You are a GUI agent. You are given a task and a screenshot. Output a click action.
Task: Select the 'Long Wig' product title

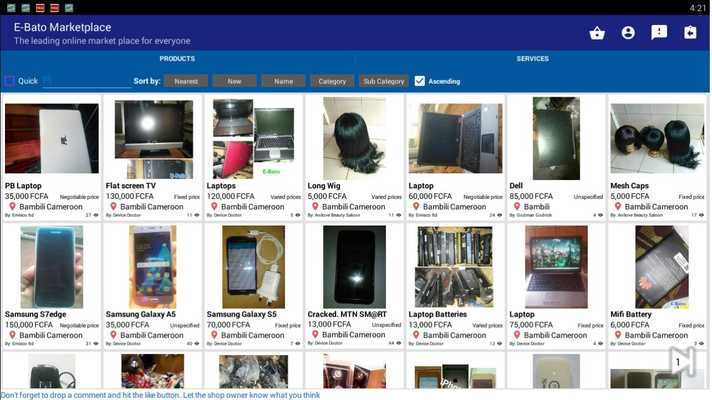(x=324, y=186)
